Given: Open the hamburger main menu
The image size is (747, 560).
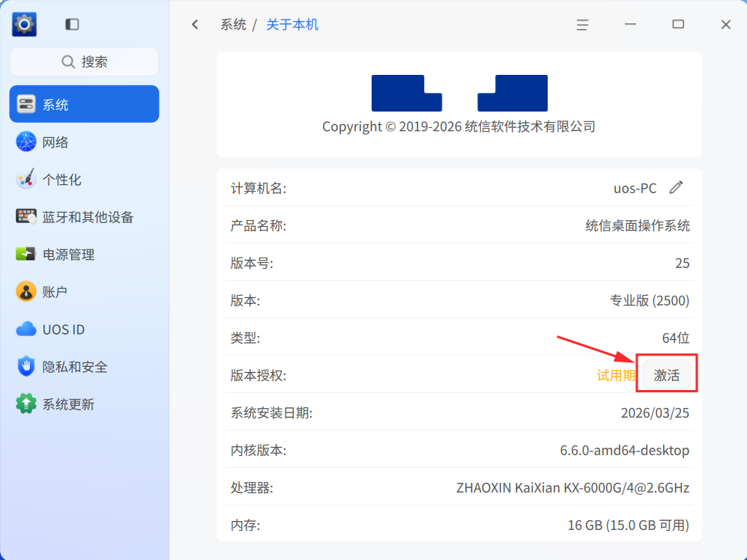Looking at the screenshot, I should pos(582,24).
